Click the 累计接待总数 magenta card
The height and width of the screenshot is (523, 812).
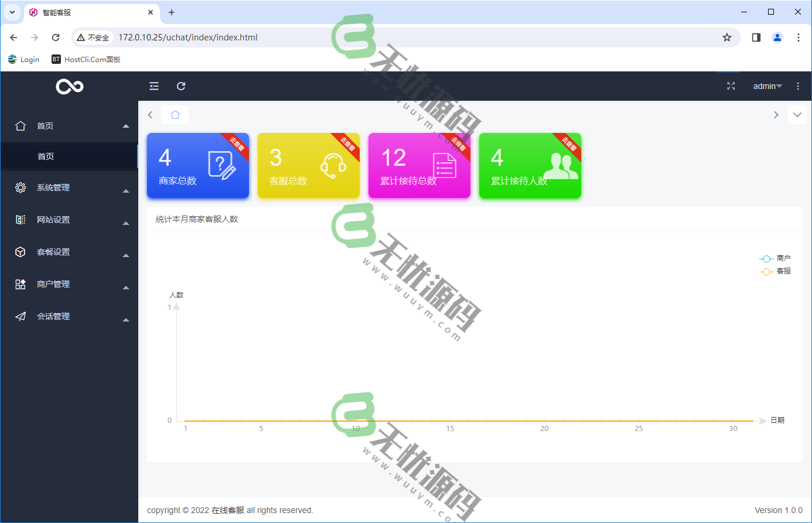tap(419, 166)
